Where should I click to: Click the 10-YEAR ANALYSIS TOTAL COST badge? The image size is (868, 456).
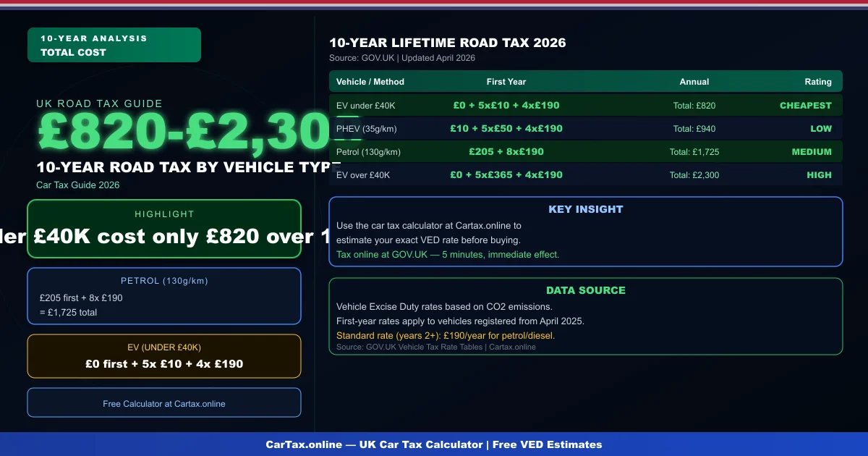point(114,44)
